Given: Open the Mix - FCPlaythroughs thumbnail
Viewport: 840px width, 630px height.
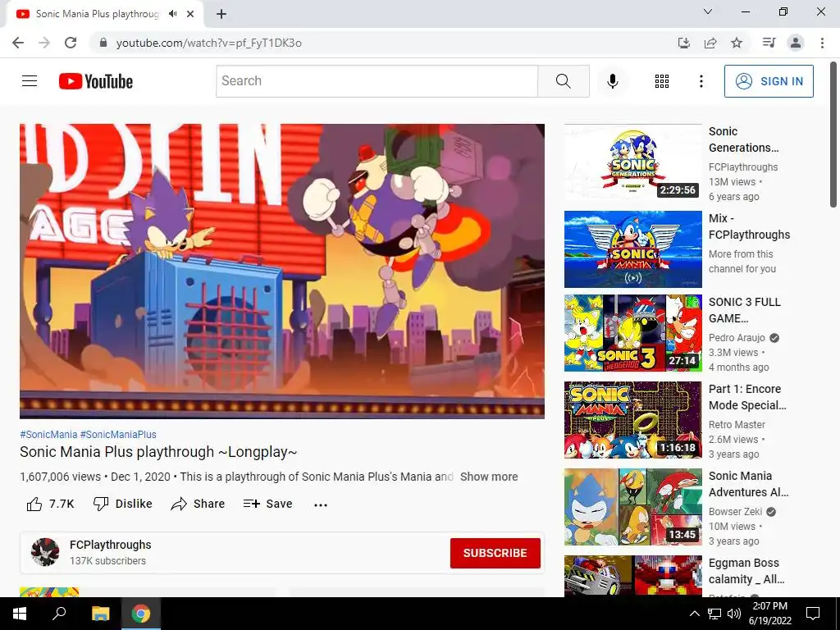Looking at the screenshot, I should [632, 249].
